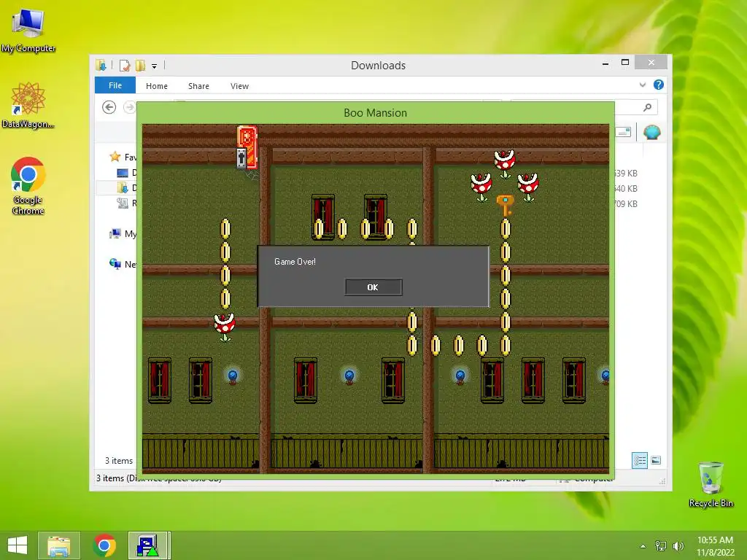Click the search magnifier in Downloads window
747x560 pixels.
point(647,107)
